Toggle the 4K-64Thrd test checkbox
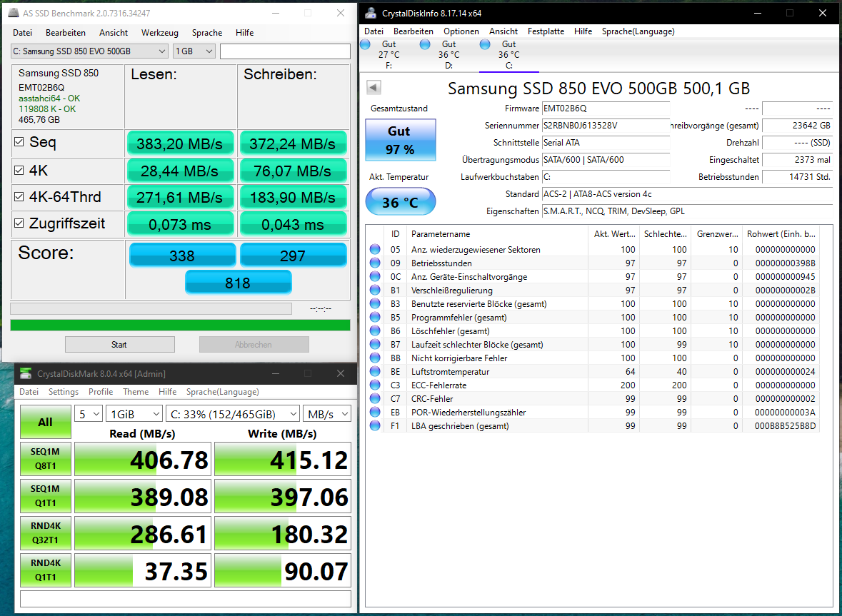The image size is (842, 616). coord(19,196)
